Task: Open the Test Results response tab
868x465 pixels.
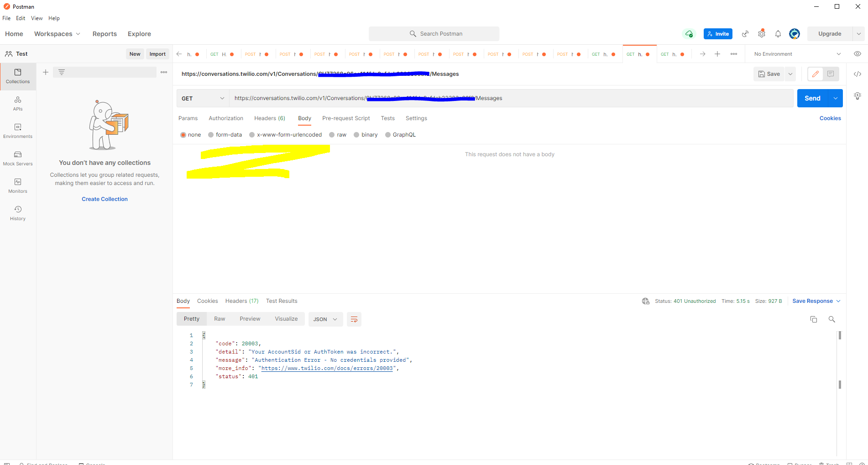Action: point(282,301)
